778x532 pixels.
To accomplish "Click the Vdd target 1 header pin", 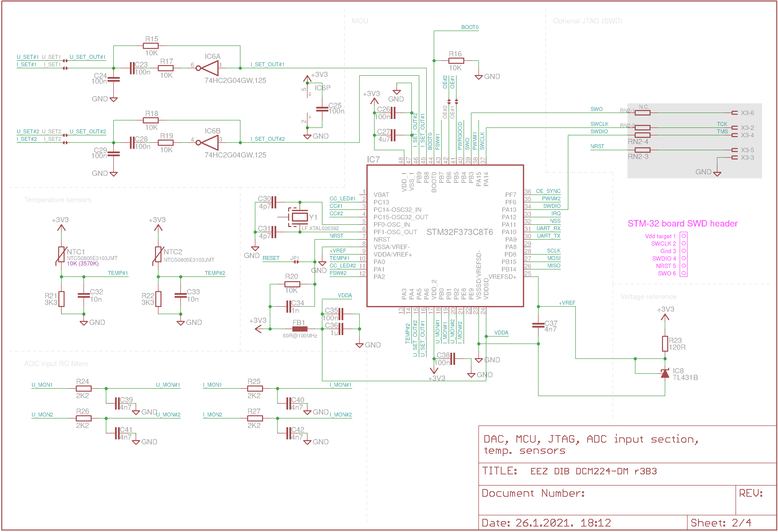I will pyautogui.click(x=684, y=236).
